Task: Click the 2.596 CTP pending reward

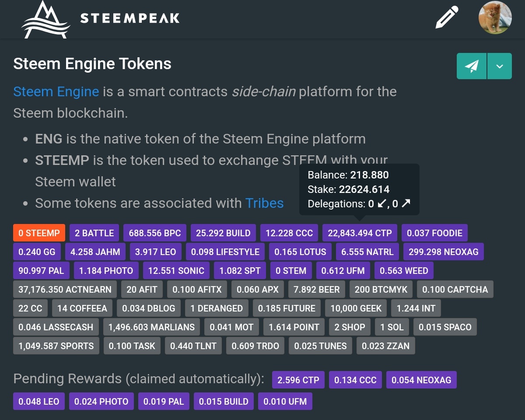Action: click(x=298, y=380)
